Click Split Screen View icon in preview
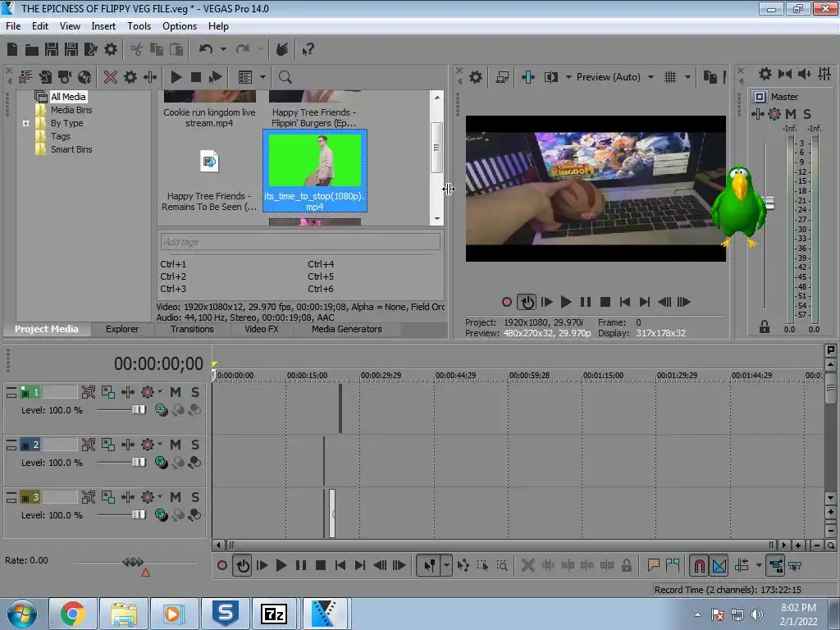The width and height of the screenshot is (840, 630). click(551, 77)
